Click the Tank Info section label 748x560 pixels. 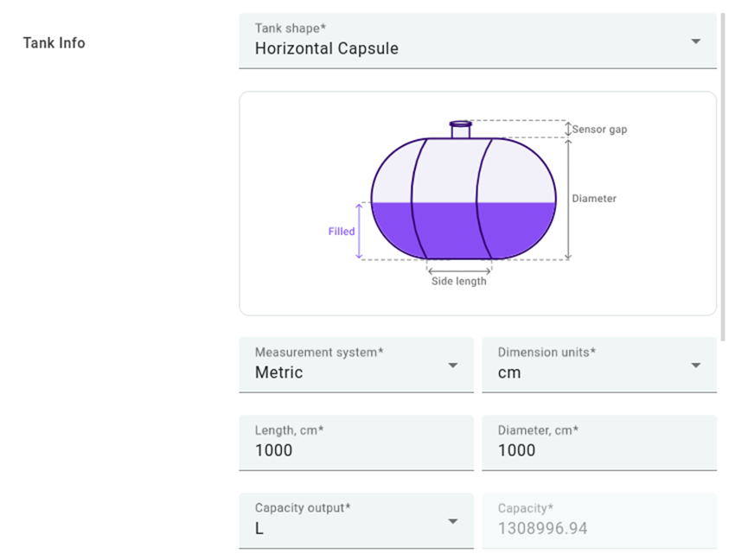54,43
